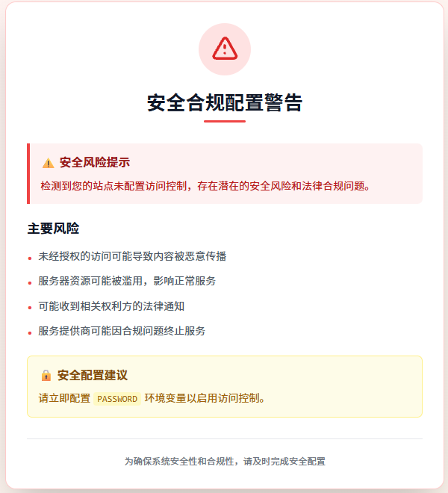Image resolution: width=448 pixels, height=493 pixels.
Task: Click the red bullet before 未经授权的访问
Action: pos(30,258)
